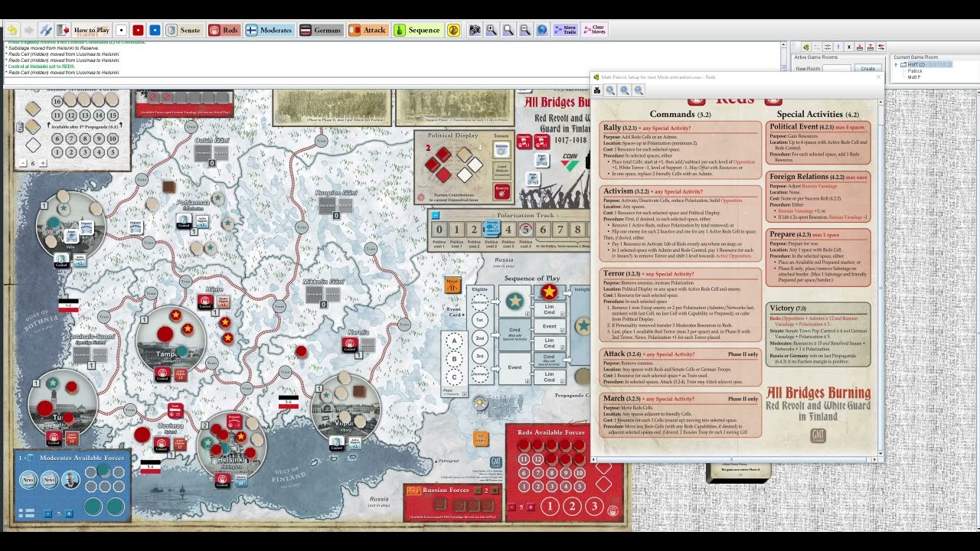The height and width of the screenshot is (551, 980).
Task: Click the Helsinki city space on map
Action: coord(232,445)
